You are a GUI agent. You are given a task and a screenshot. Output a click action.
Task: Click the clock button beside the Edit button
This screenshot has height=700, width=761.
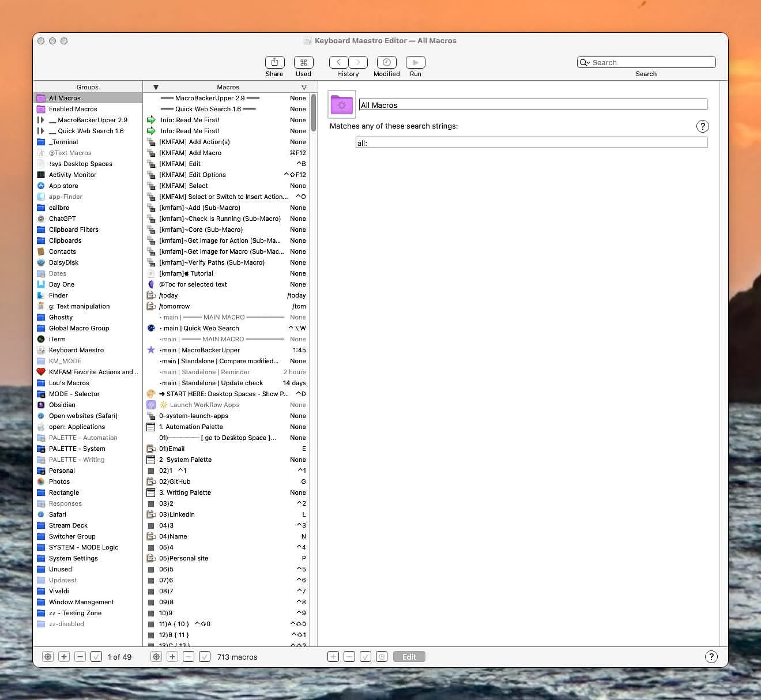(x=381, y=657)
